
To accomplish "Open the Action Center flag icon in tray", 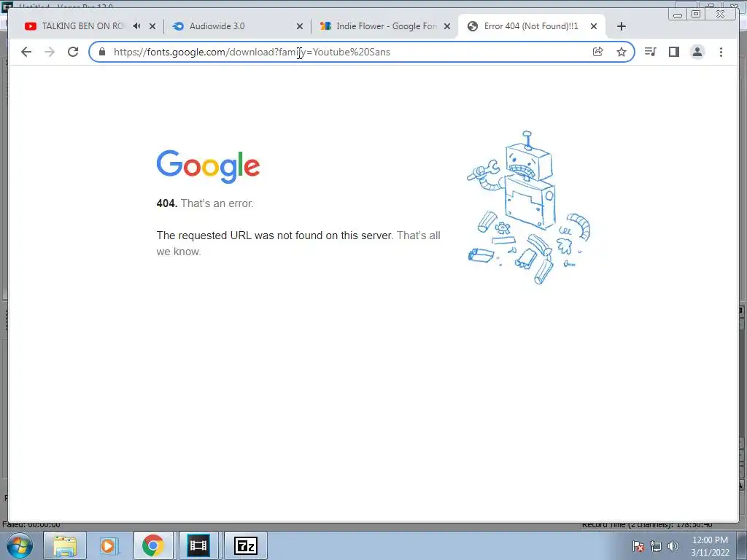I will coord(638,546).
